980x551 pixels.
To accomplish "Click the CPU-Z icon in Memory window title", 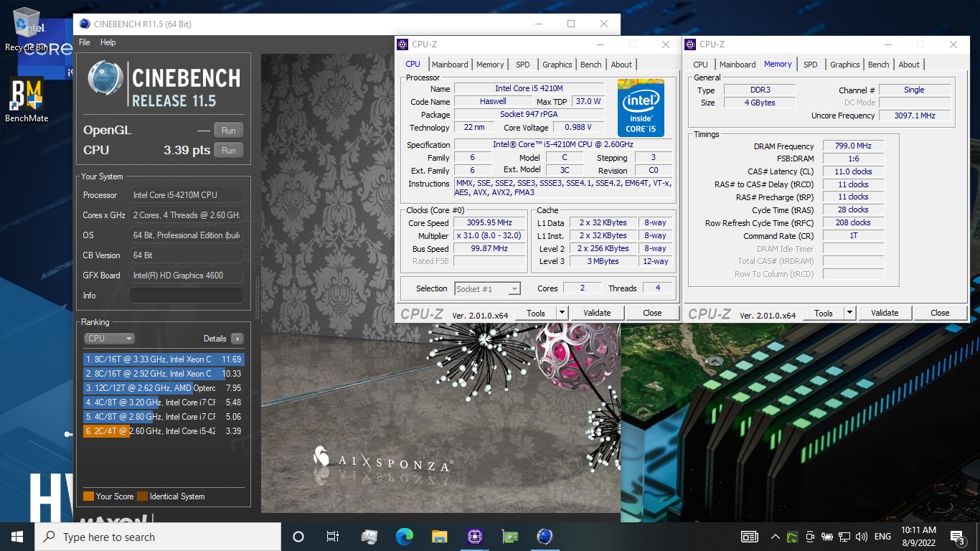I will click(x=691, y=44).
